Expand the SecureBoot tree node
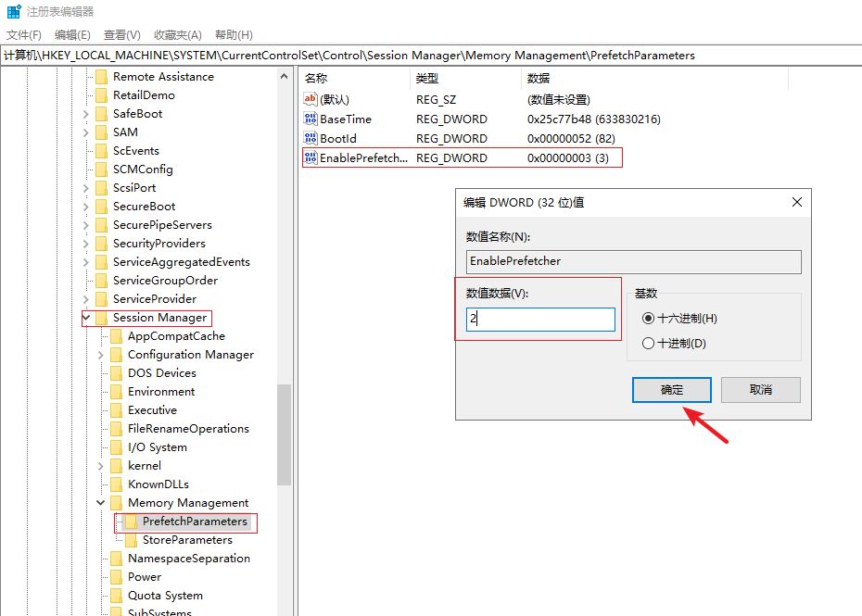862x616 pixels. (x=86, y=207)
